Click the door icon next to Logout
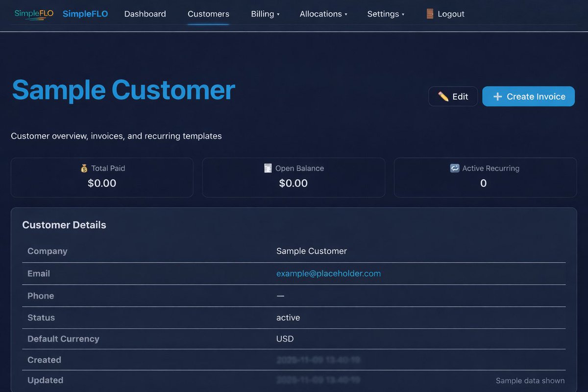 coord(430,14)
